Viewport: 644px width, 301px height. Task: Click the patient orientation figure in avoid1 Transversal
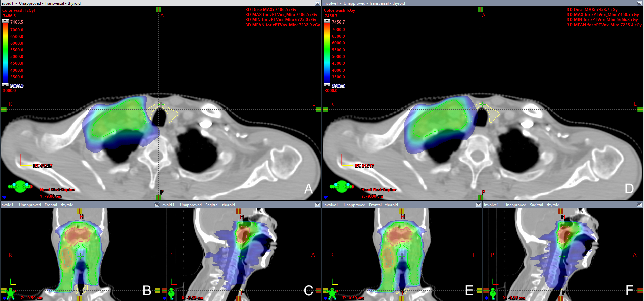[20, 186]
